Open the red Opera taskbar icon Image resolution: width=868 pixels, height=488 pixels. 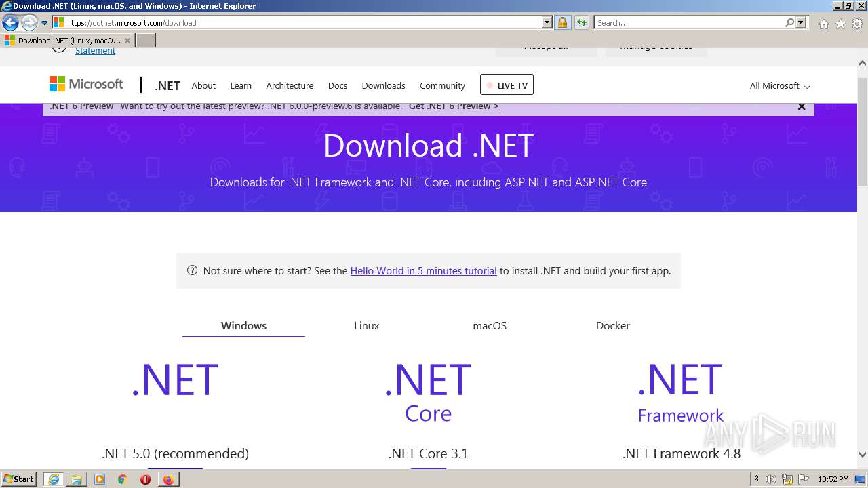pyautogui.click(x=145, y=479)
